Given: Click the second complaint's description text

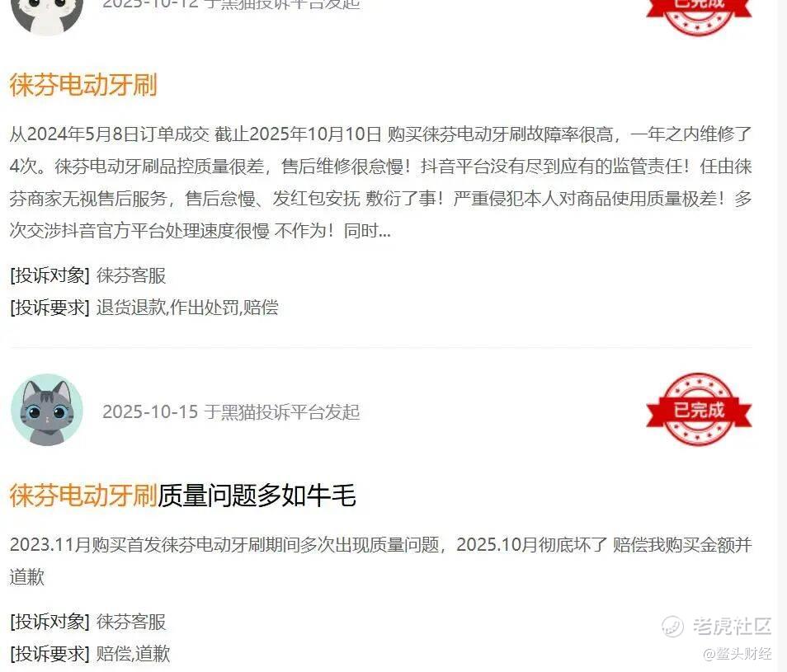Looking at the screenshot, I should pyautogui.click(x=380, y=561).
